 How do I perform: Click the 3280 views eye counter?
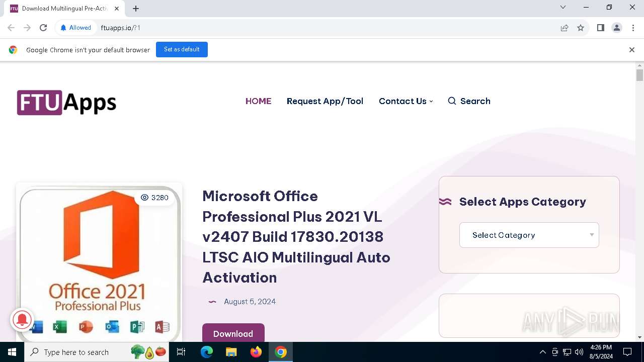(154, 198)
